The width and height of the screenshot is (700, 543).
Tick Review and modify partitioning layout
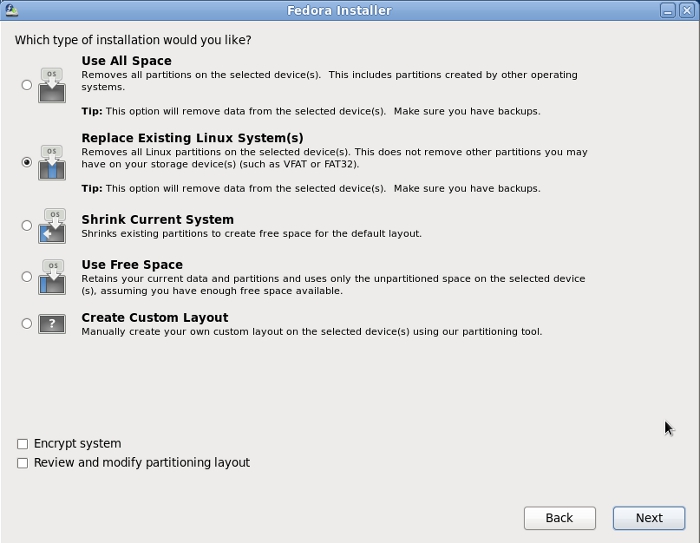click(x=22, y=463)
